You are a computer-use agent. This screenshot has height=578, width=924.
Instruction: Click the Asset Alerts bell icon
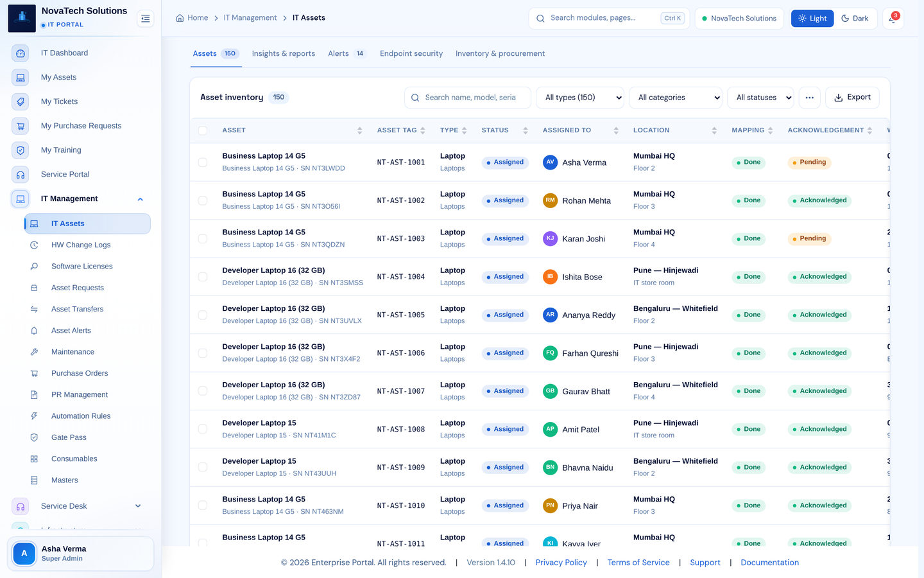34,330
